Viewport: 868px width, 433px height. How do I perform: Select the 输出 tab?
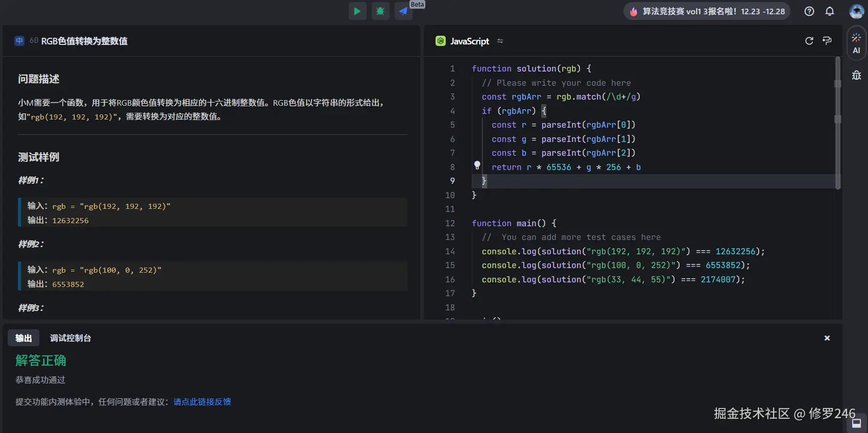click(23, 338)
